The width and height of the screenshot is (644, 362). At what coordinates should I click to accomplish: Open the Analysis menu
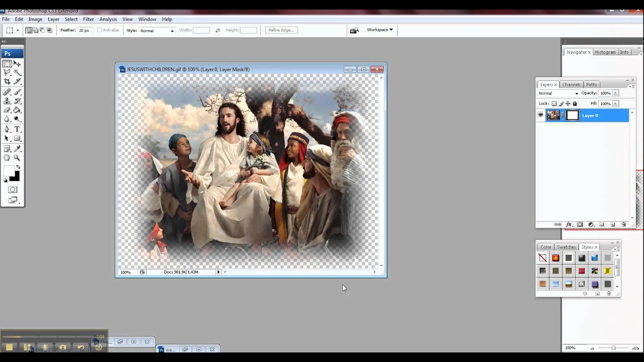(108, 19)
